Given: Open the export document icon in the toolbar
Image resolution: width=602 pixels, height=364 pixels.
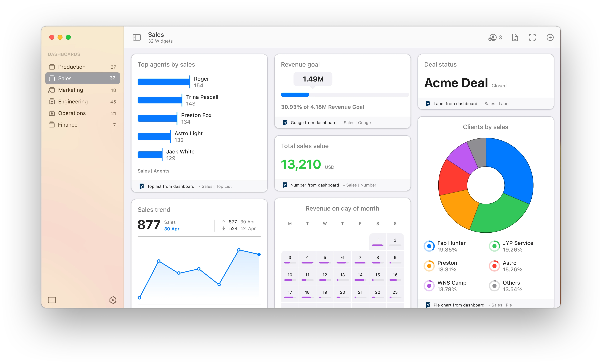Looking at the screenshot, I should (515, 37).
